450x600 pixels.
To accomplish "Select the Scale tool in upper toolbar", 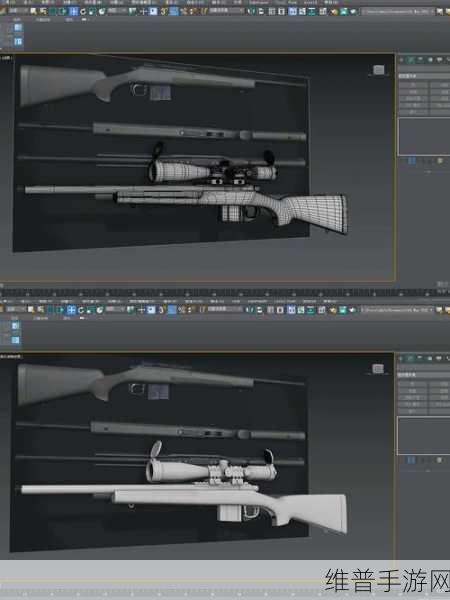I will [x=91, y=11].
